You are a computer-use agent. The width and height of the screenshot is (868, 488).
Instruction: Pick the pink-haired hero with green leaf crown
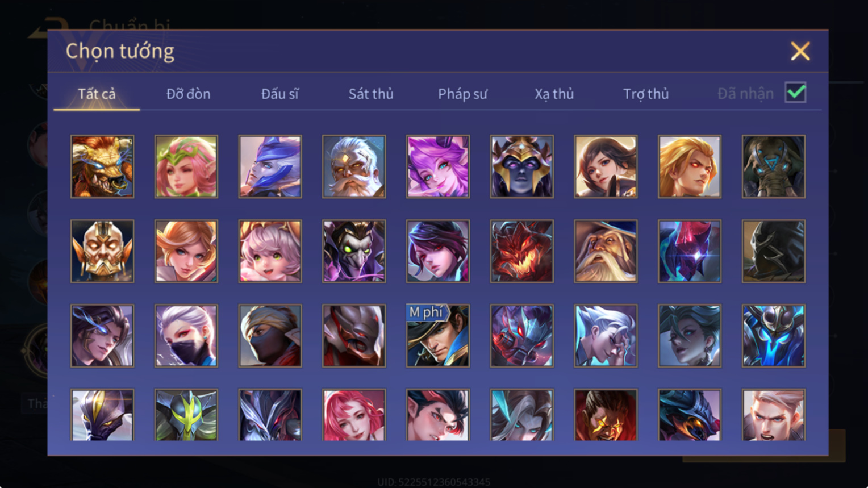[186, 166]
